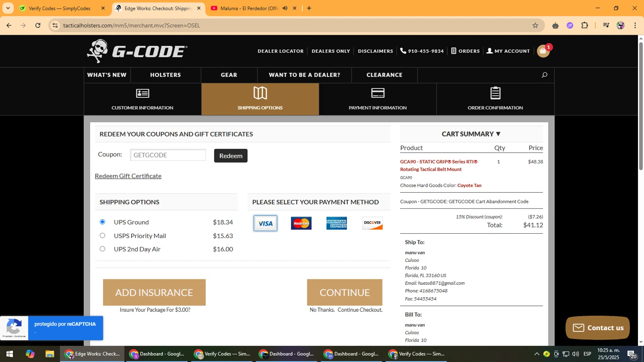Click the G-CODE skull logo

point(137,51)
